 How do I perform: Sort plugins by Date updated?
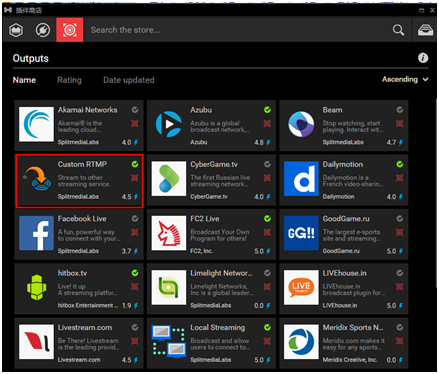(129, 80)
